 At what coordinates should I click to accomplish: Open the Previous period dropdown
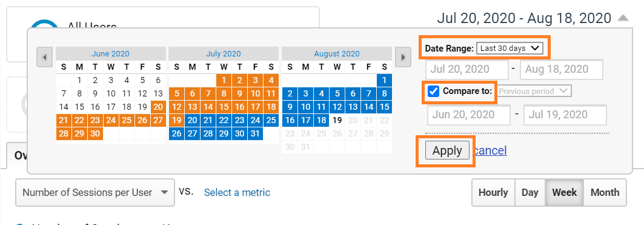tap(534, 91)
